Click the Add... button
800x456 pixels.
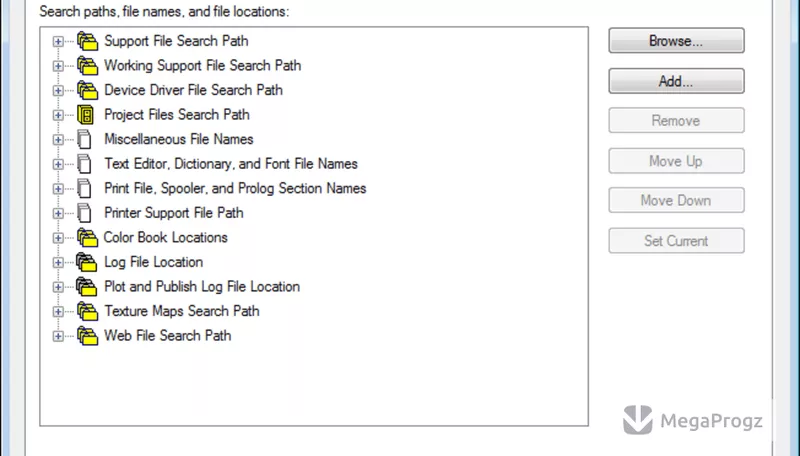coord(676,81)
